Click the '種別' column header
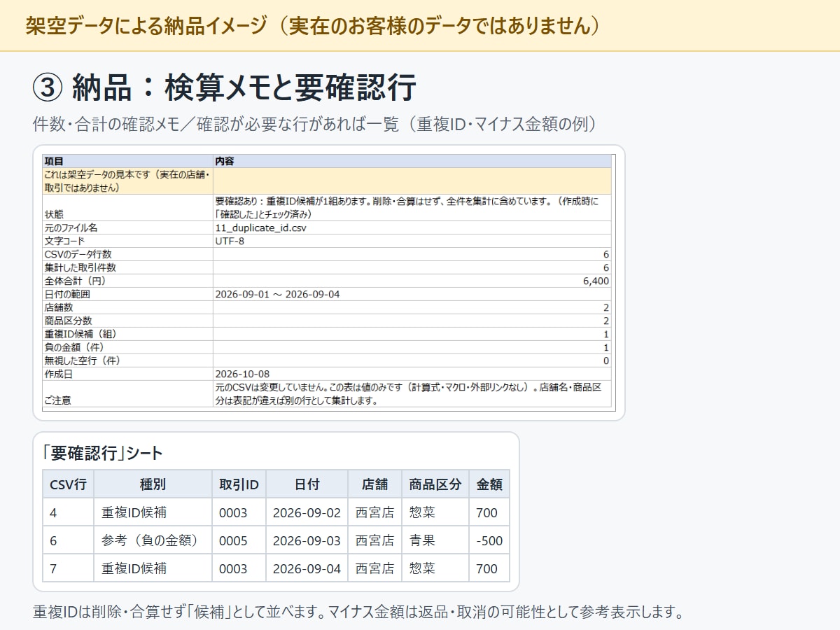Image resolution: width=840 pixels, height=630 pixels. [x=153, y=484]
